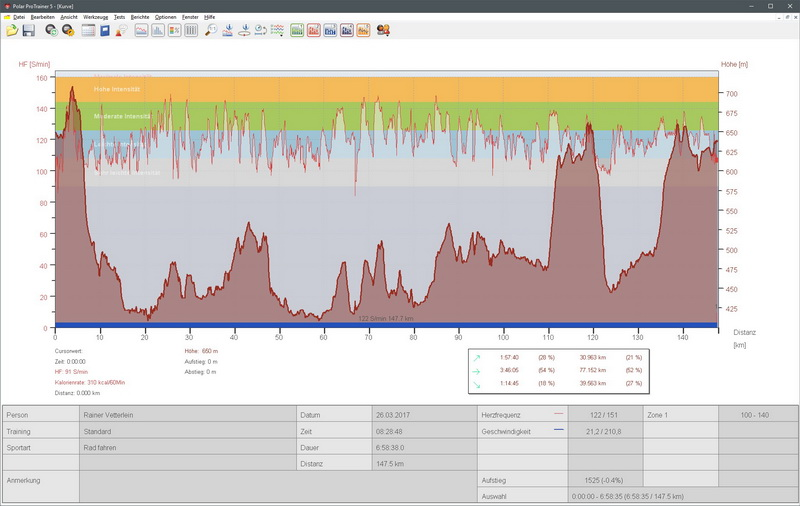The height and width of the screenshot is (506, 800).
Task: Click the floppy disk save icon
Action: (x=29, y=31)
